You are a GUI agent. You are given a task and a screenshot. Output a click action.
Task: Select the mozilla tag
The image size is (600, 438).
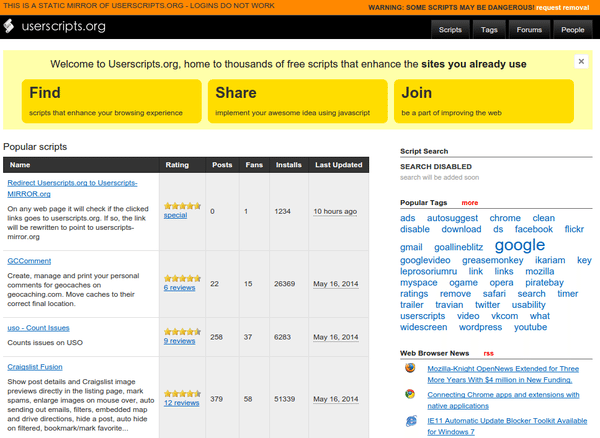pos(540,271)
